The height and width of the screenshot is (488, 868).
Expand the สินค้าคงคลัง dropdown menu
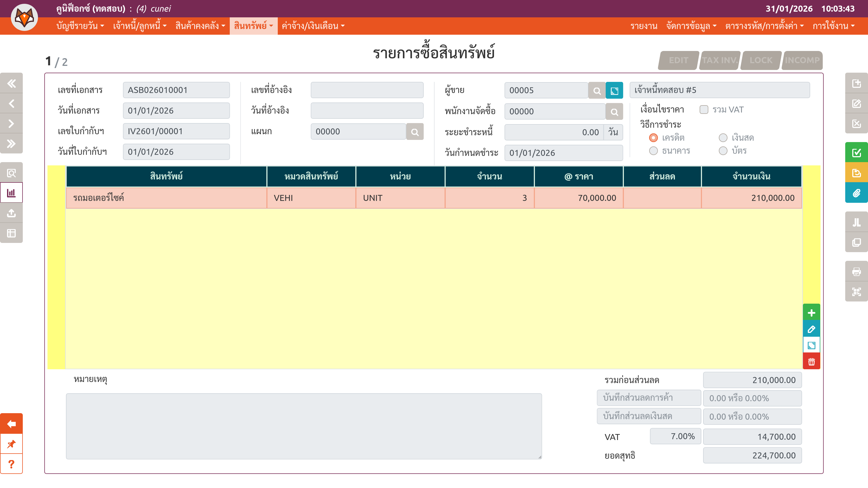pyautogui.click(x=200, y=26)
